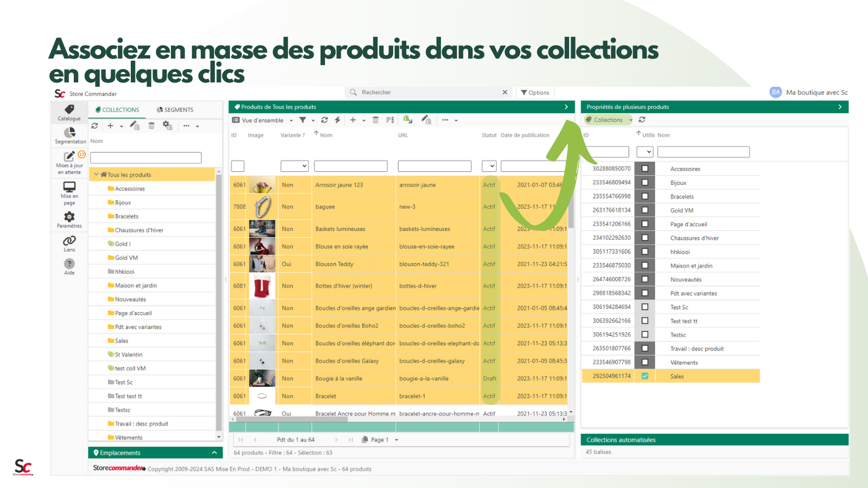
Task: Refresh the products grid
Action: tap(324, 120)
